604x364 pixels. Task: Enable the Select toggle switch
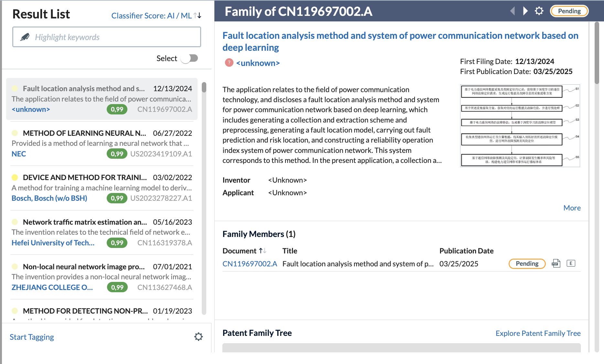190,58
